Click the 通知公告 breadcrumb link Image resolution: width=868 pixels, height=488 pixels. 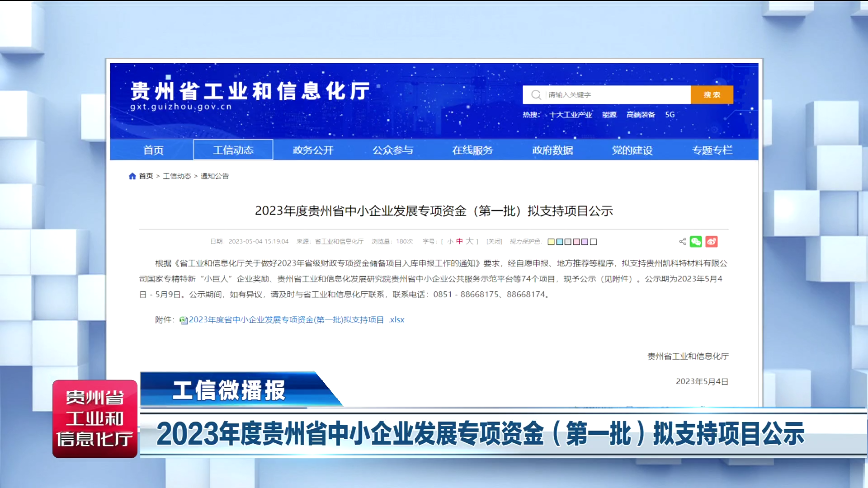click(215, 176)
